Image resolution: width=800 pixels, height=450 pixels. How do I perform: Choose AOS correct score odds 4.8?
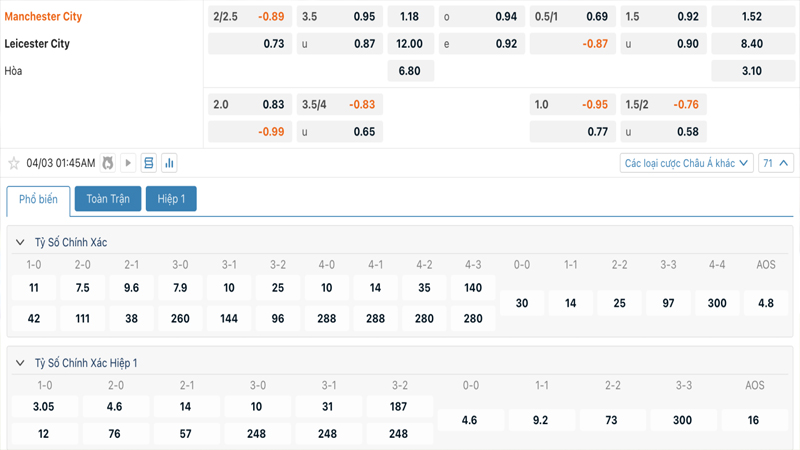(x=766, y=303)
